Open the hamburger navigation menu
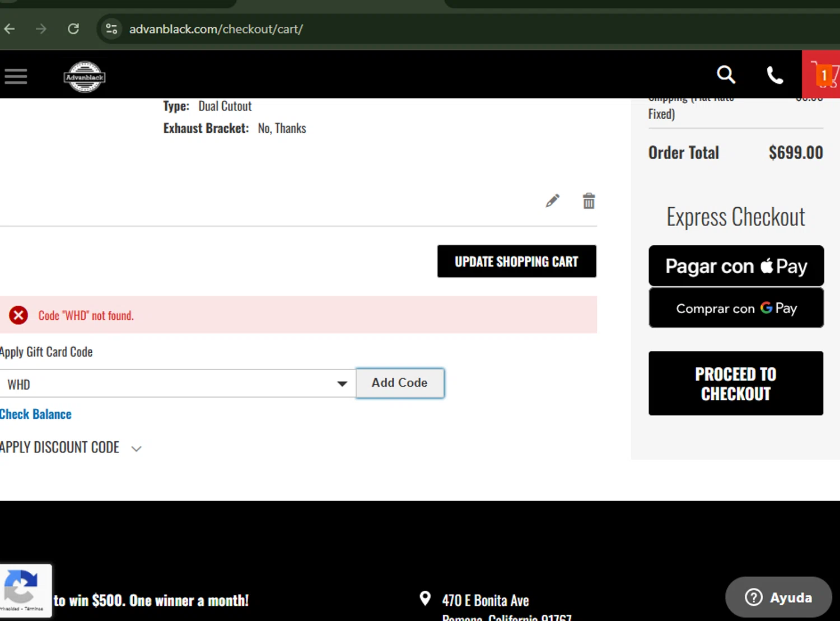 point(16,76)
